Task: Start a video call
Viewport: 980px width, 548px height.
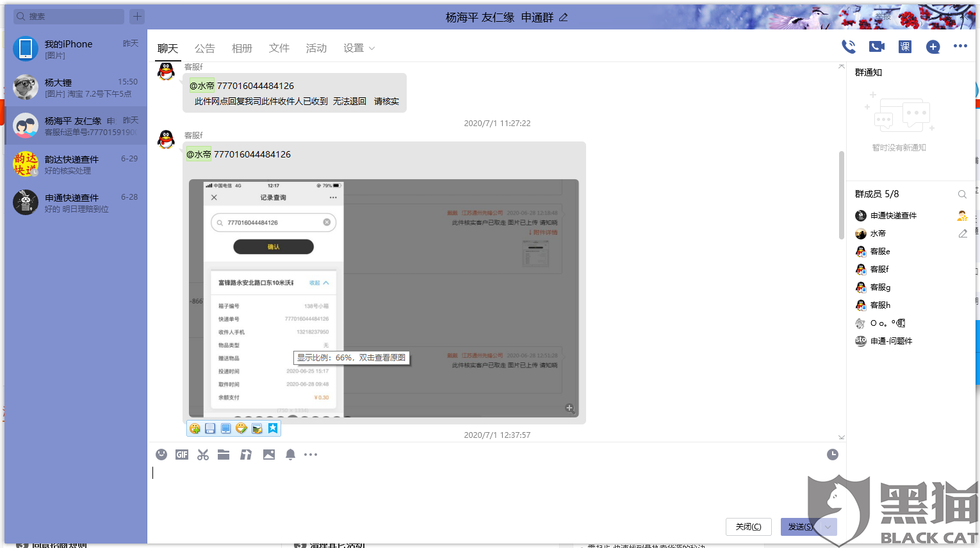Action: [876, 46]
